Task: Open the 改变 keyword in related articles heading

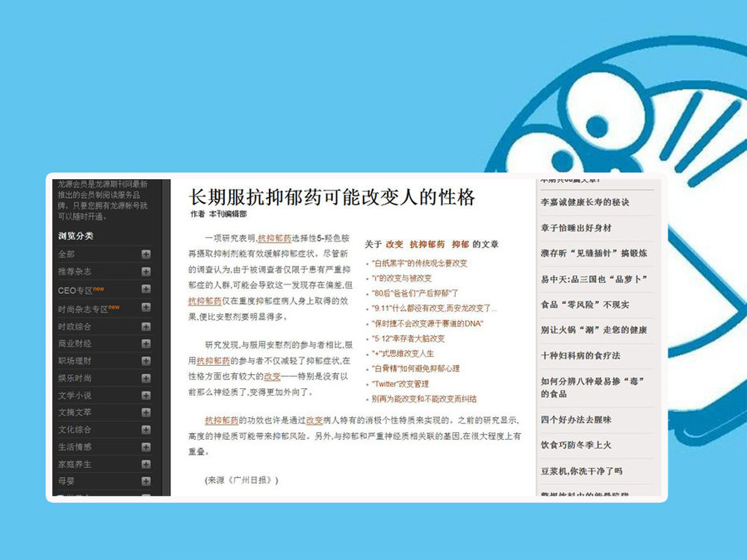Action: [x=394, y=244]
